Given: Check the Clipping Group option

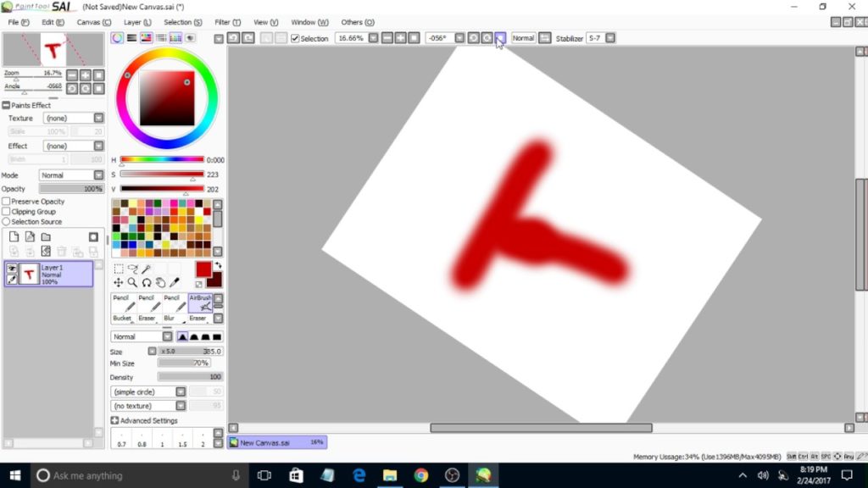Looking at the screenshot, I should click(7, 211).
